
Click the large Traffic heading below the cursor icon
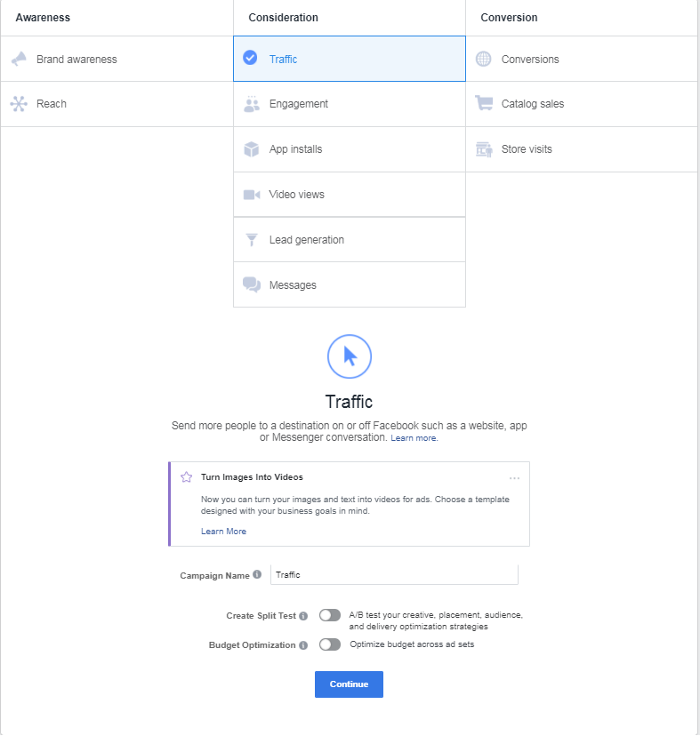click(x=349, y=402)
